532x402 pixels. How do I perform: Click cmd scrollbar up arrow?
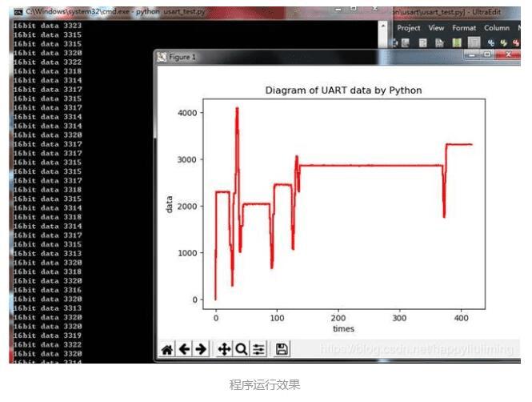click(x=382, y=26)
